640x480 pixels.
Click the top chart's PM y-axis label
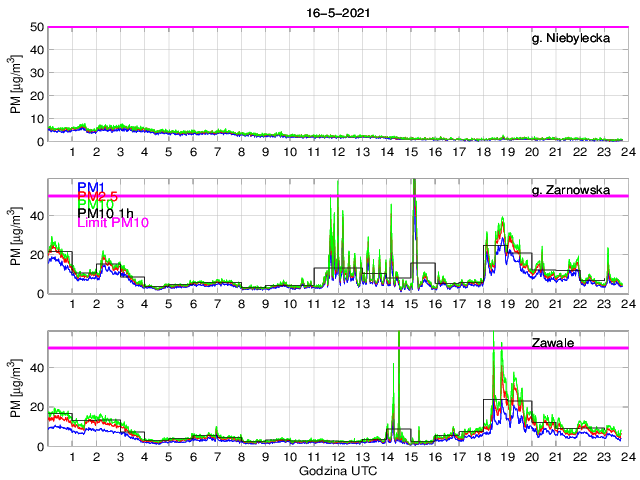coord(15,84)
